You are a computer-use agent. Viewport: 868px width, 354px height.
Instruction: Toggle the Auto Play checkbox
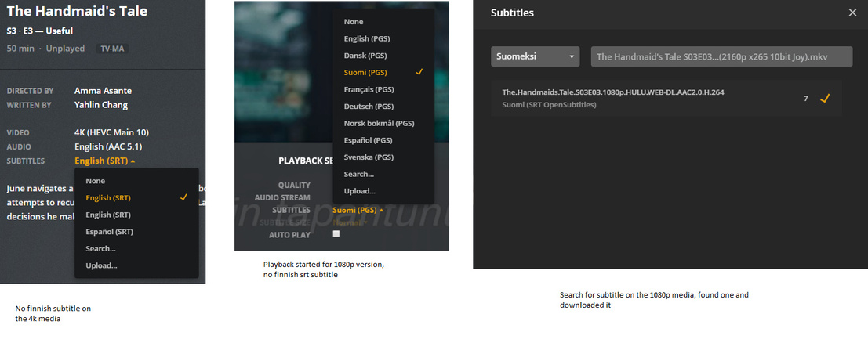coord(336,234)
